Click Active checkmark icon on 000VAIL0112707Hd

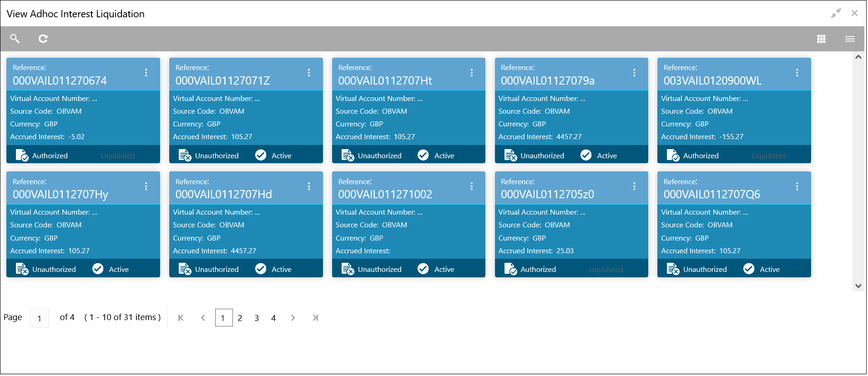click(x=261, y=269)
